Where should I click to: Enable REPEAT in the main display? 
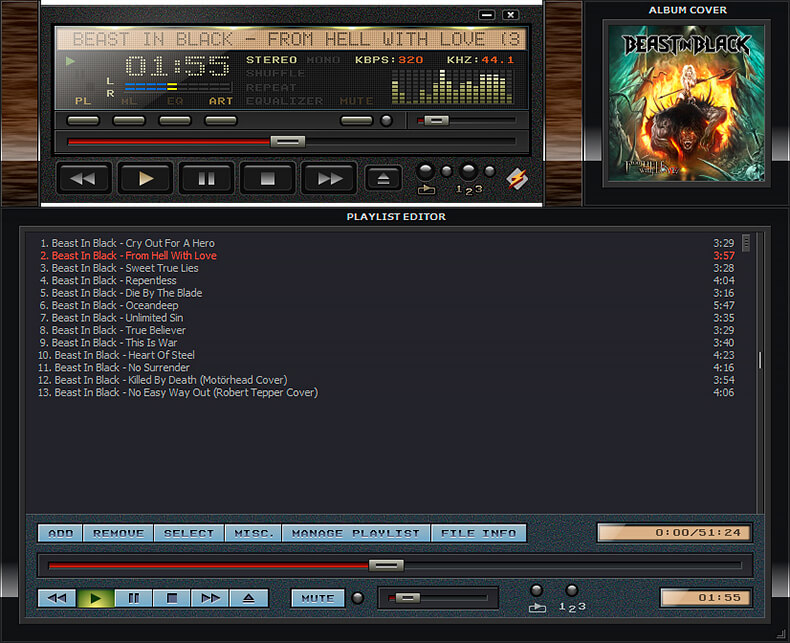[271, 87]
